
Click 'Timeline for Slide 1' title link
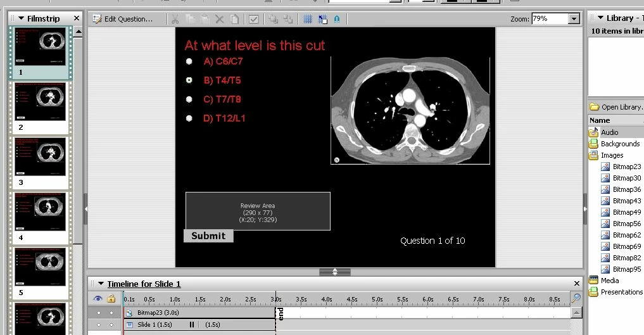pyautogui.click(x=144, y=284)
